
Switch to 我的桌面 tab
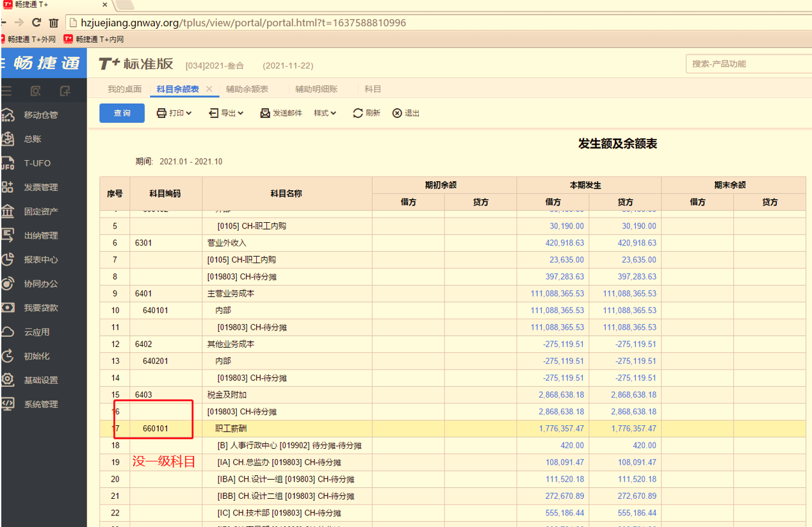point(124,90)
